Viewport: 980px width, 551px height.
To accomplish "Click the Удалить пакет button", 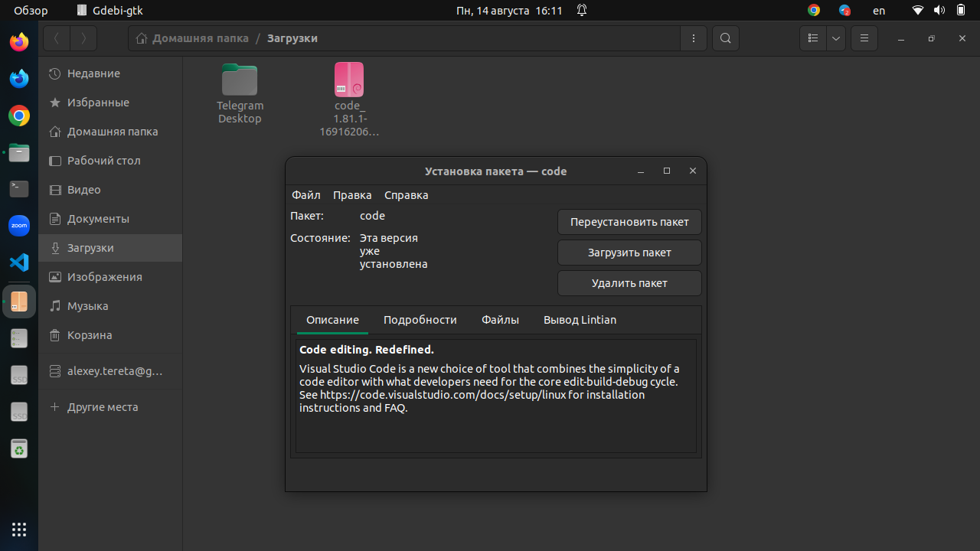I will click(629, 283).
